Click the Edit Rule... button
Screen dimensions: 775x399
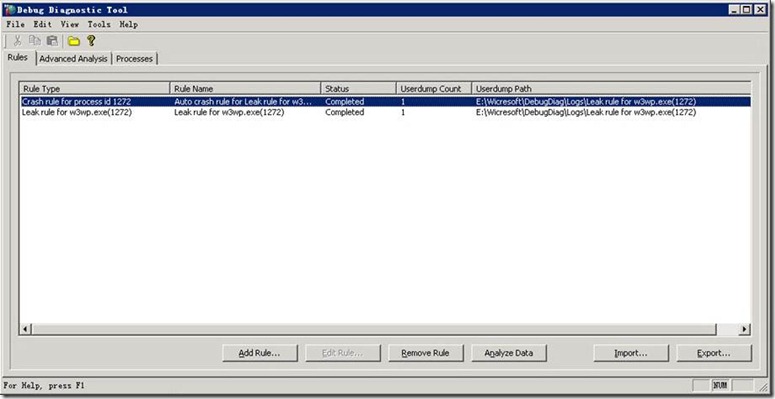coord(343,353)
